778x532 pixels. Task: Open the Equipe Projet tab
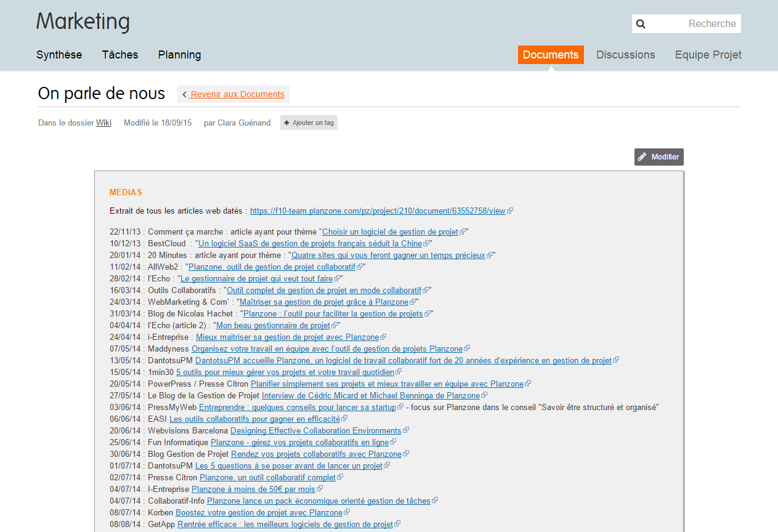coord(708,55)
